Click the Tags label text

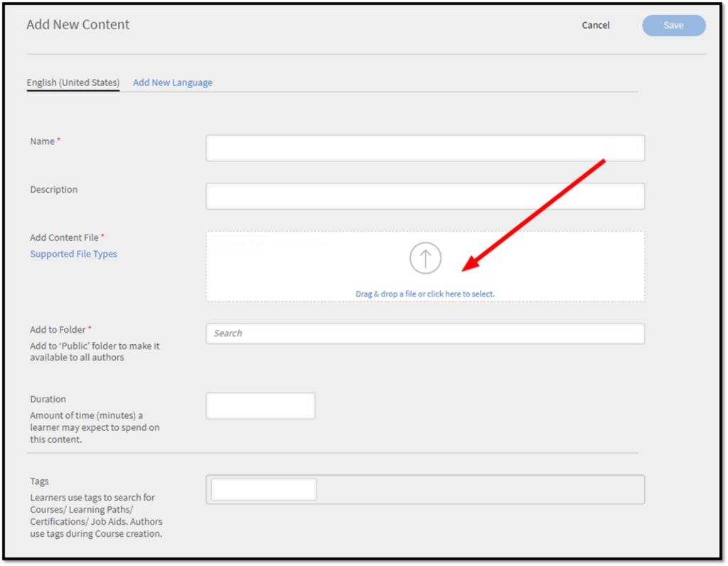click(x=39, y=481)
